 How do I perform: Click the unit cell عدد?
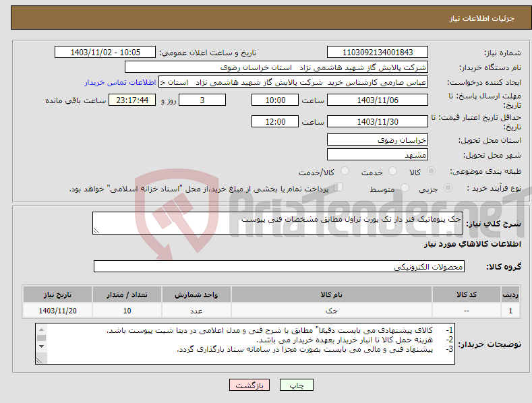(196, 311)
